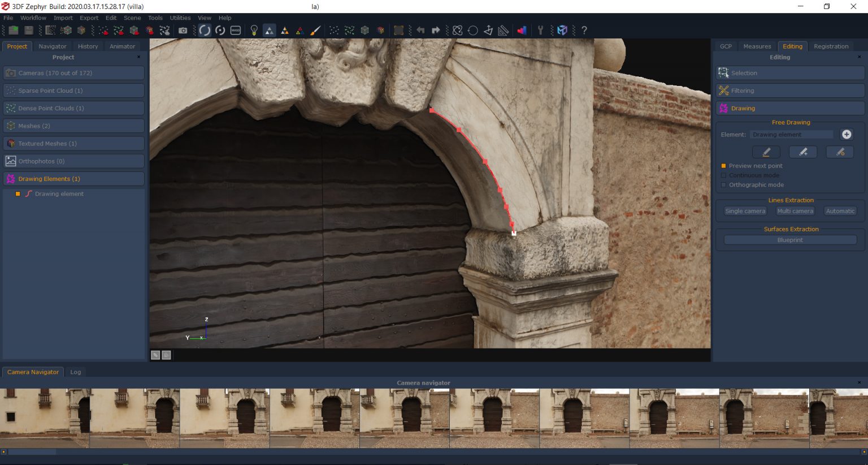Switch to the Measures tab
Image resolution: width=868 pixels, height=465 pixels.
tap(757, 46)
